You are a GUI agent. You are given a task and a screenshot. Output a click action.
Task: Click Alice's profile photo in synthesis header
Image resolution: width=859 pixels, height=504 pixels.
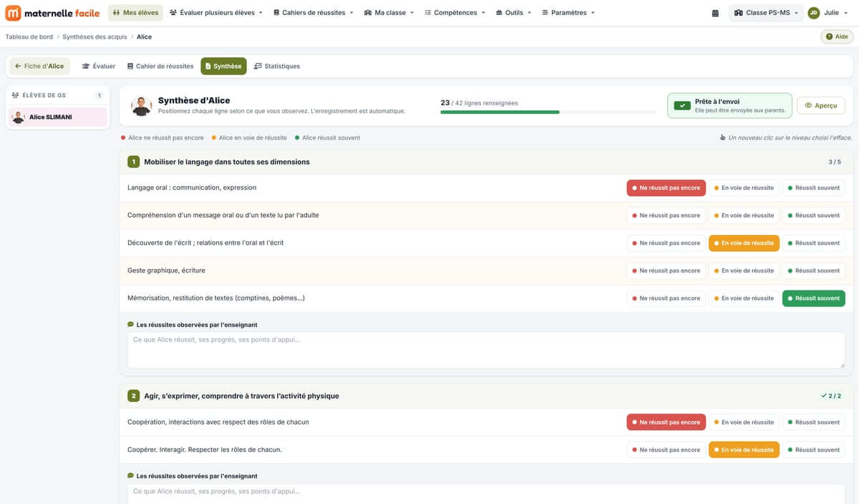coord(142,106)
